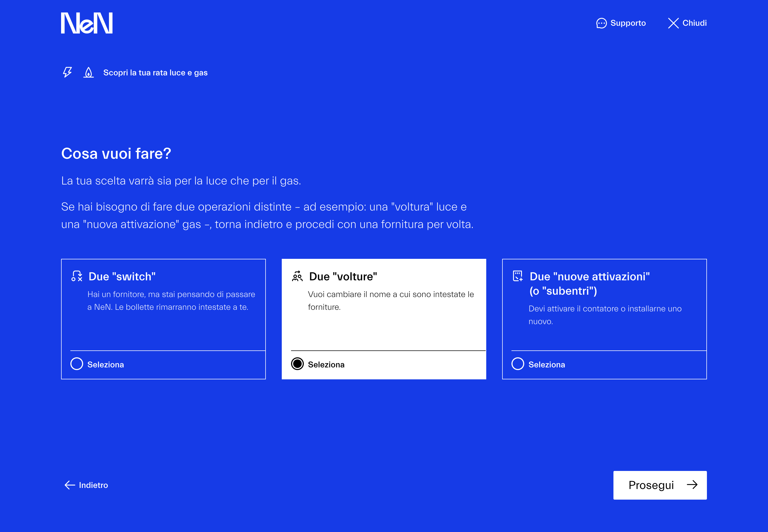Click the Supporto chat bubble icon

601,23
